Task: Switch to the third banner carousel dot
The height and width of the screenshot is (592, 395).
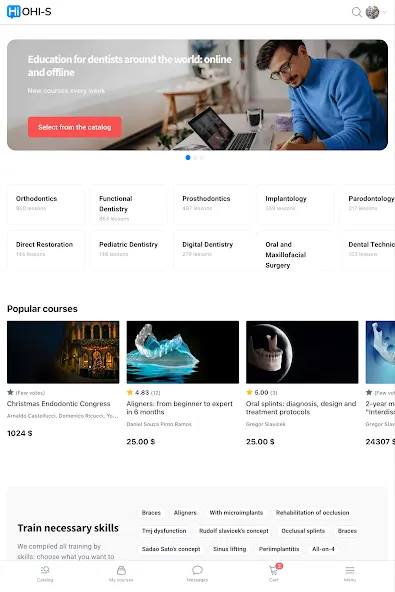Action: click(202, 157)
